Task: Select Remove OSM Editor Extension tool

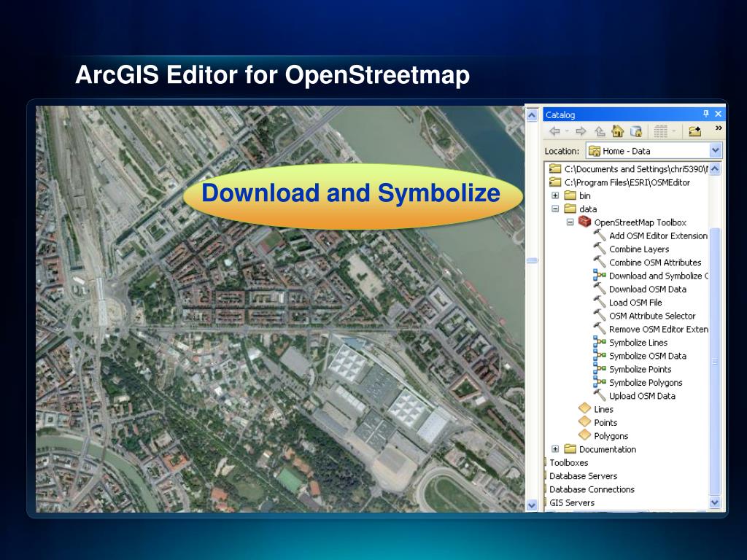Action: (x=659, y=329)
